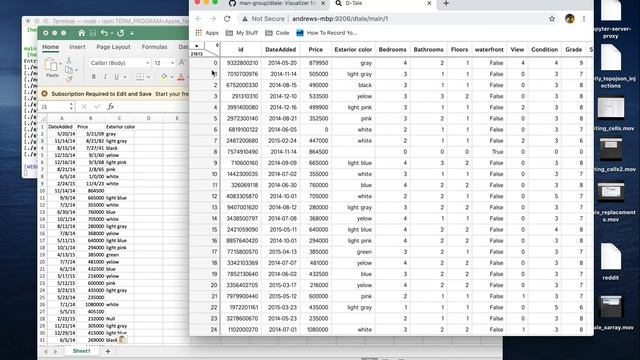Bookmark this page with the star icon
640x360 pixels.
(552, 19)
